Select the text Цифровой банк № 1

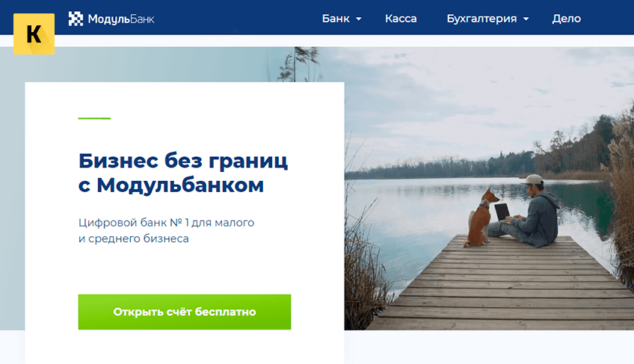(x=134, y=223)
